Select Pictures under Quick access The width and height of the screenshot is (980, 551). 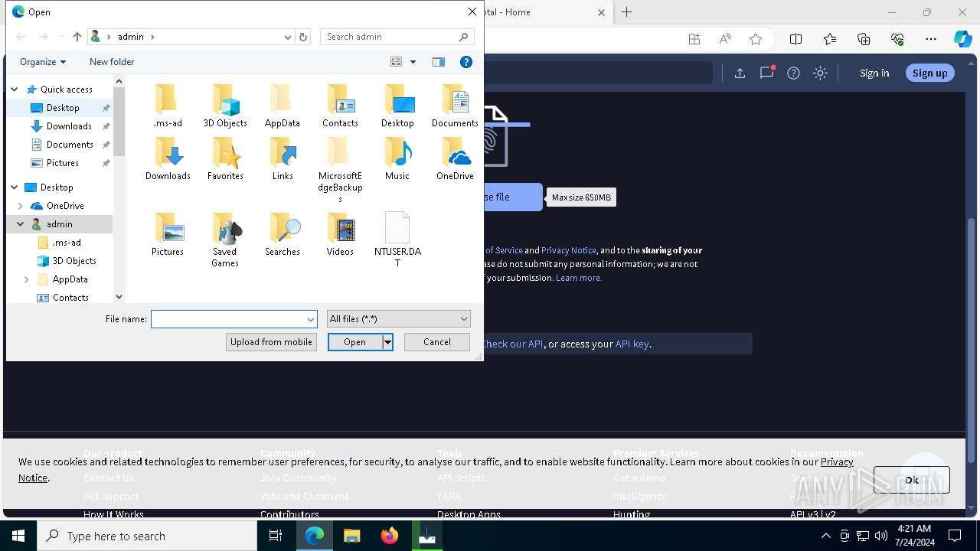(x=63, y=163)
